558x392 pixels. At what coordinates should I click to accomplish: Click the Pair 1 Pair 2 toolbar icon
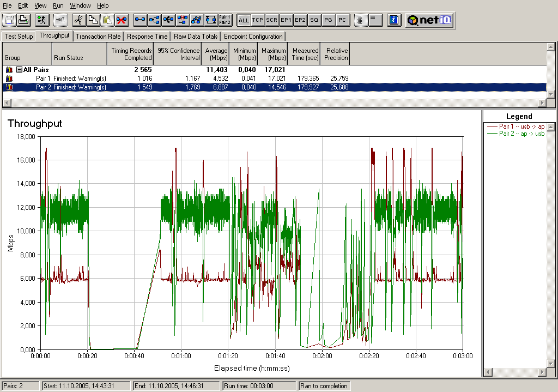[x=225, y=20]
